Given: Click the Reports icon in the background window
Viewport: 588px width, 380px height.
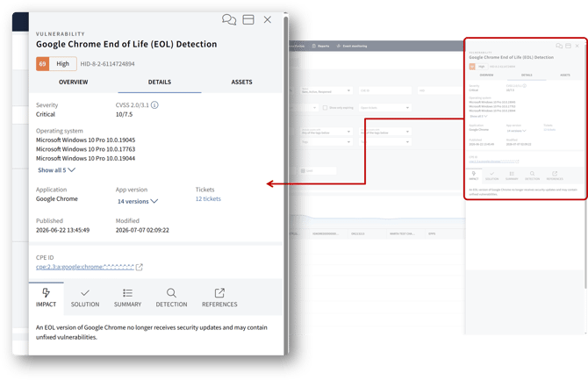Looking at the screenshot, I should (x=314, y=47).
